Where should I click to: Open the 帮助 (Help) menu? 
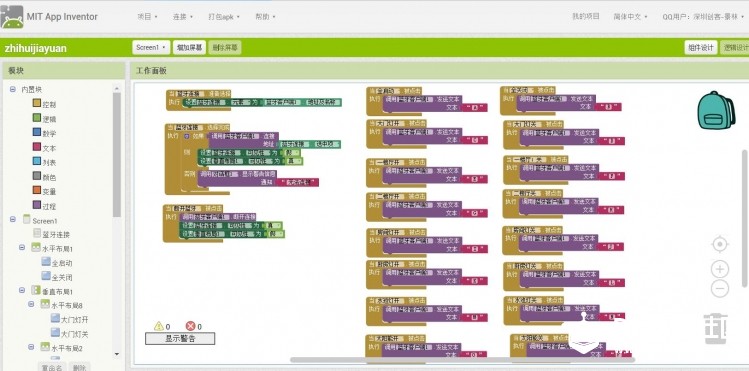(x=265, y=17)
